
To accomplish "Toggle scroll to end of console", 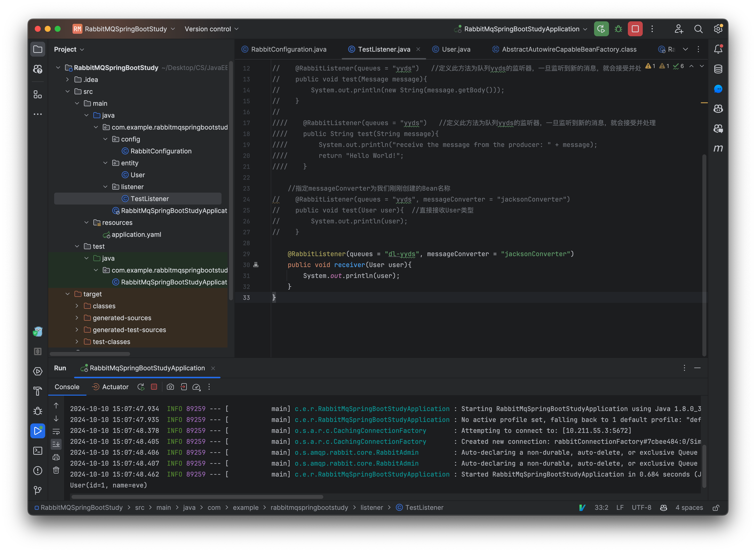I will [56, 444].
